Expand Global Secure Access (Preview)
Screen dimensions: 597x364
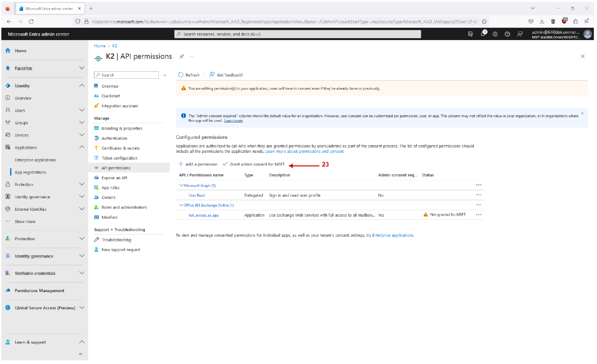pos(82,308)
